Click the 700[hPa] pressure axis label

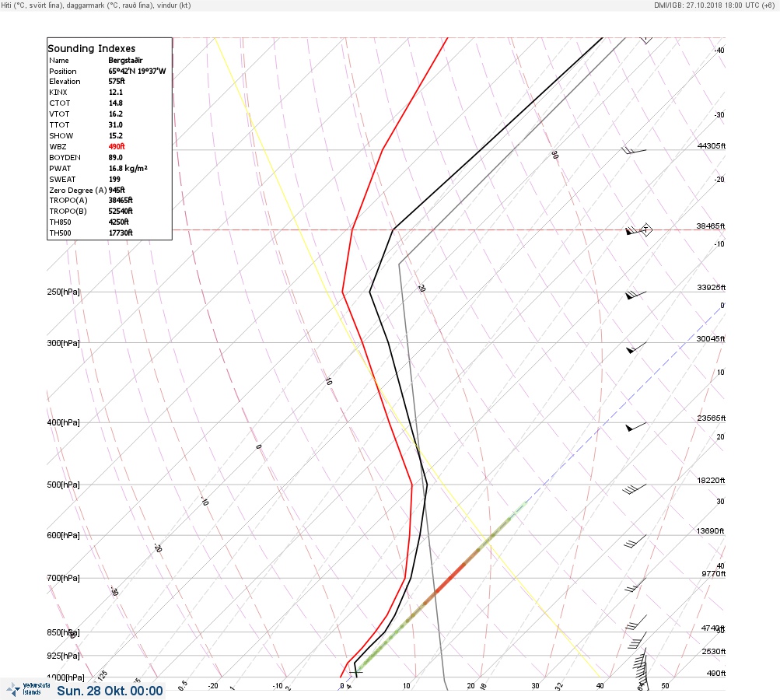pos(63,578)
